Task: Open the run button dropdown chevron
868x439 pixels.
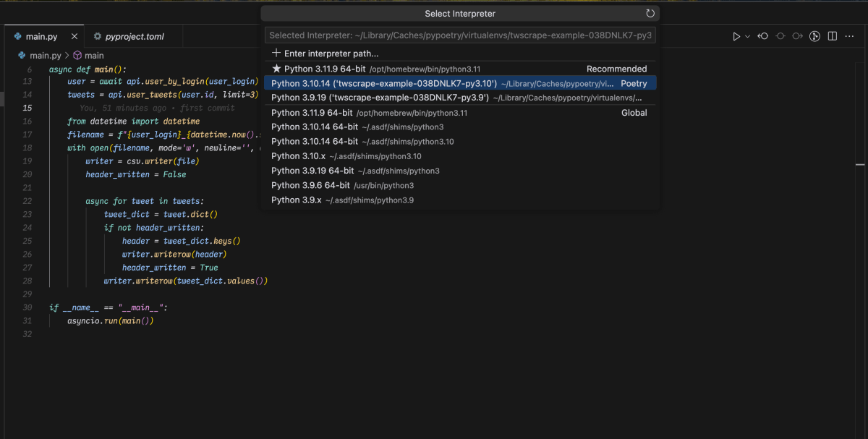Action: pyautogui.click(x=746, y=35)
